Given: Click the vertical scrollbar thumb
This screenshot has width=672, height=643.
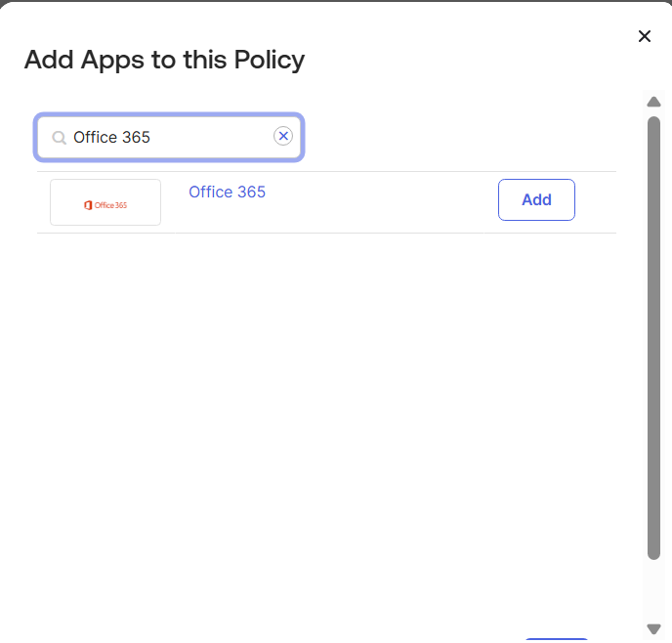Looking at the screenshot, I should (653, 337).
